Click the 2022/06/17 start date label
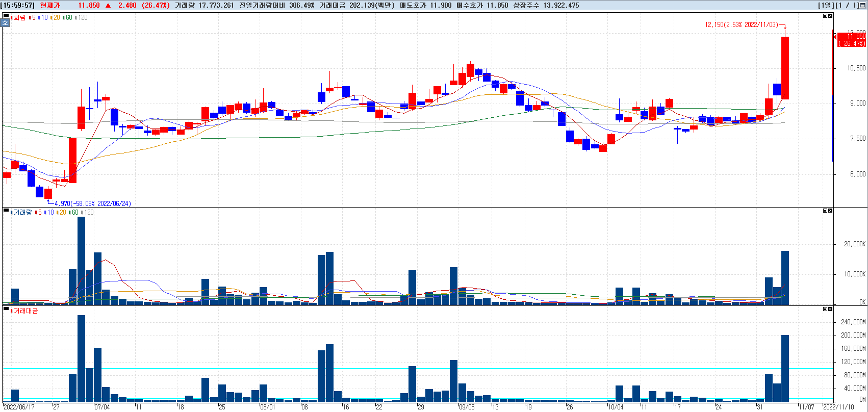This screenshot has width=868, height=412. [x=19, y=407]
